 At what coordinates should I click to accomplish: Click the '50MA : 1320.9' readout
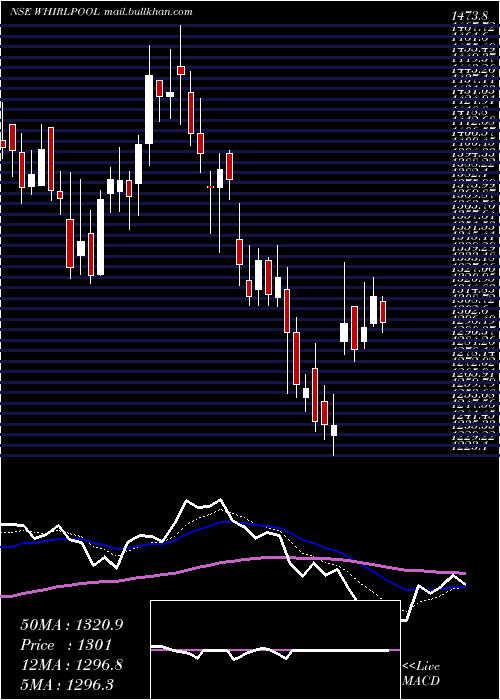72,625
